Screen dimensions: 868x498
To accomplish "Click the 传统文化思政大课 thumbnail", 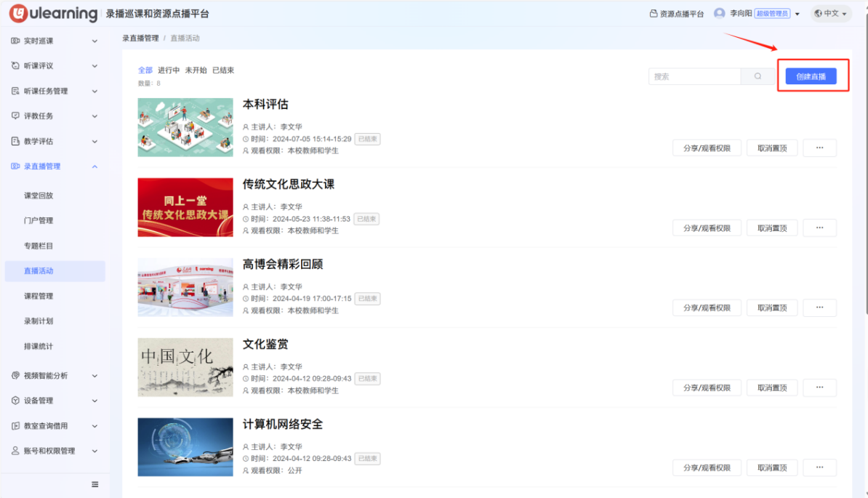I will point(185,207).
